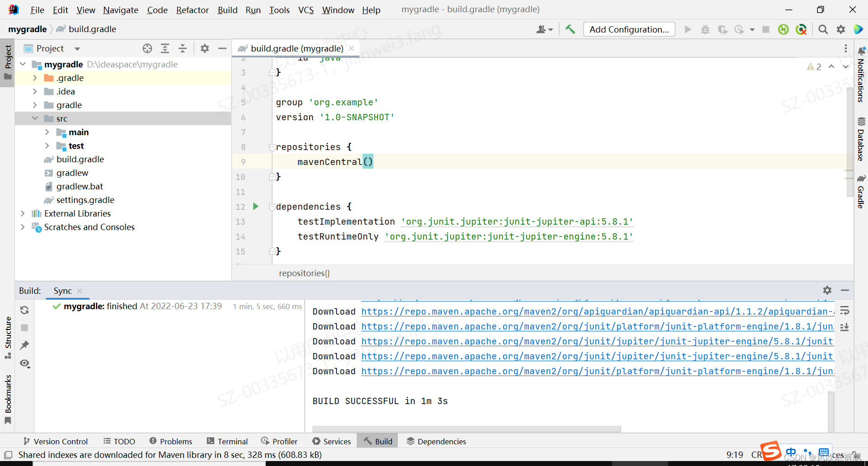The height and width of the screenshot is (466, 868).
Task: Open the Services tool window
Action: (331, 441)
